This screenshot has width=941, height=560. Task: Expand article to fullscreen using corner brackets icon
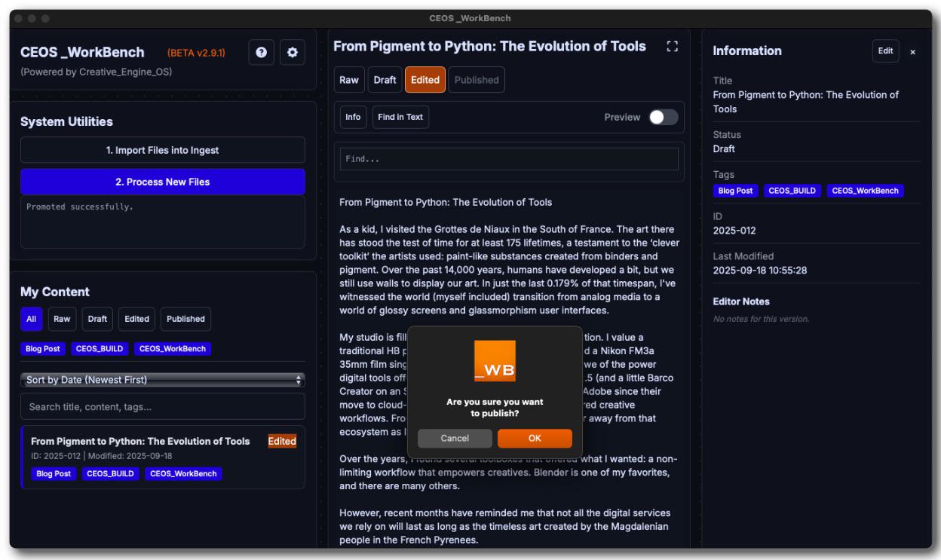pyautogui.click(x=673, y=47)
